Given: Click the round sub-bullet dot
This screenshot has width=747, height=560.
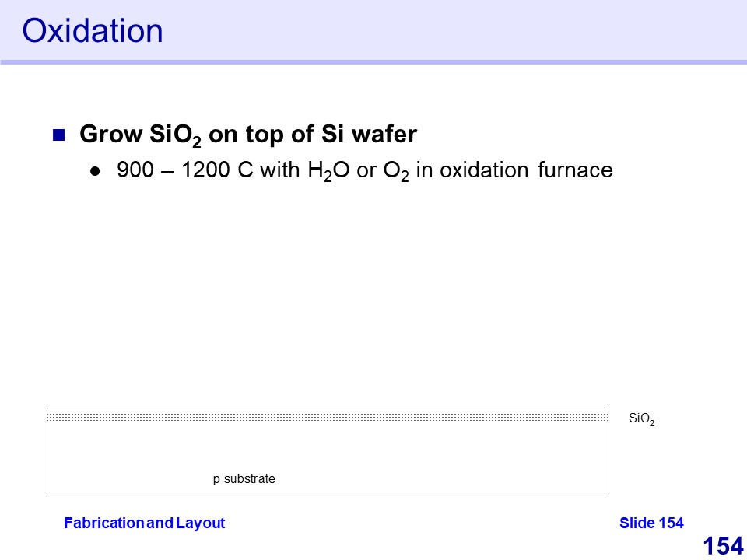Looking at the screenshot, I should point(95,170).
